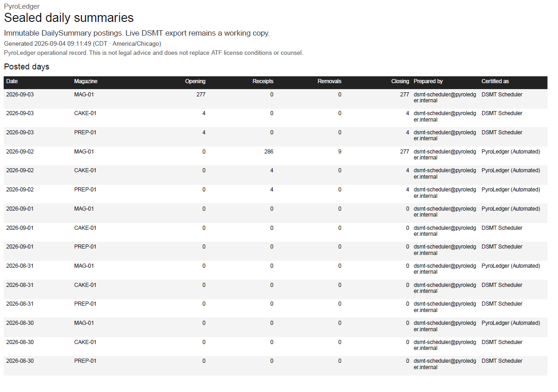
Task: Click 'PyroLedger (Automated)' in 2026-08-31 MAG-01 row
Action: point(511,266)
